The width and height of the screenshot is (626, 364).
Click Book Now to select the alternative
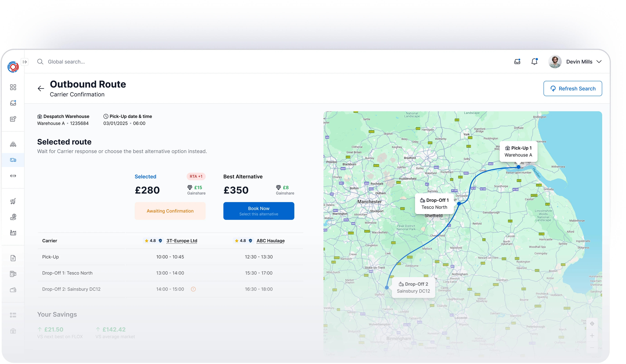tap(259, 211)
